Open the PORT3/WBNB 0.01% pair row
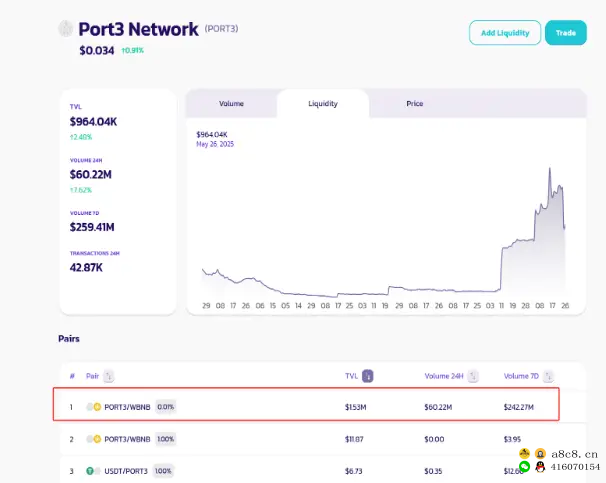 tap(129, 407)
